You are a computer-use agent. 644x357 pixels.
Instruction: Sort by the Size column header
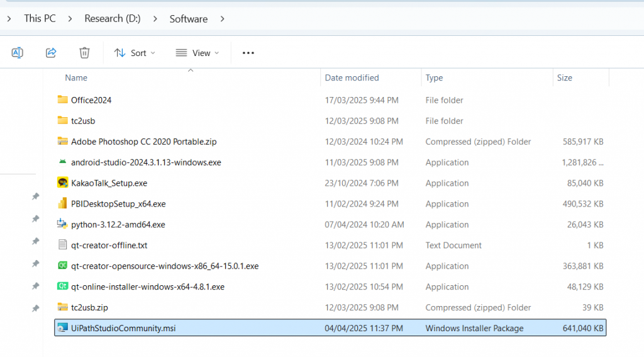564,77
